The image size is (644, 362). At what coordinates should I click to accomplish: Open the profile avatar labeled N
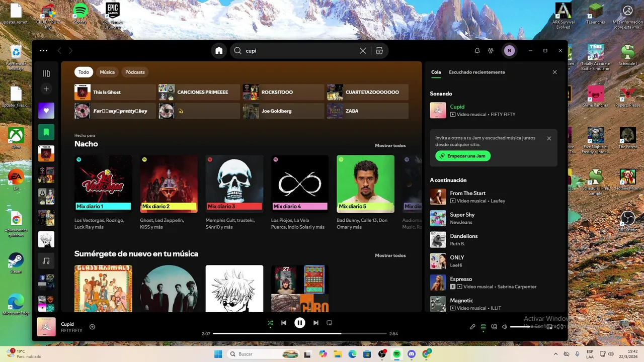[509, 51]
